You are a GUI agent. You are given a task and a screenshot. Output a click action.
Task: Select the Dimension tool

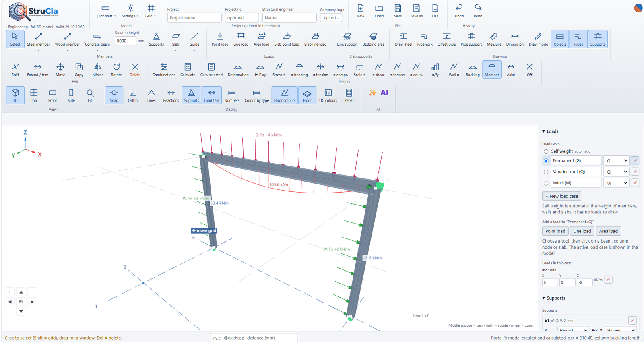pos(515,39)
